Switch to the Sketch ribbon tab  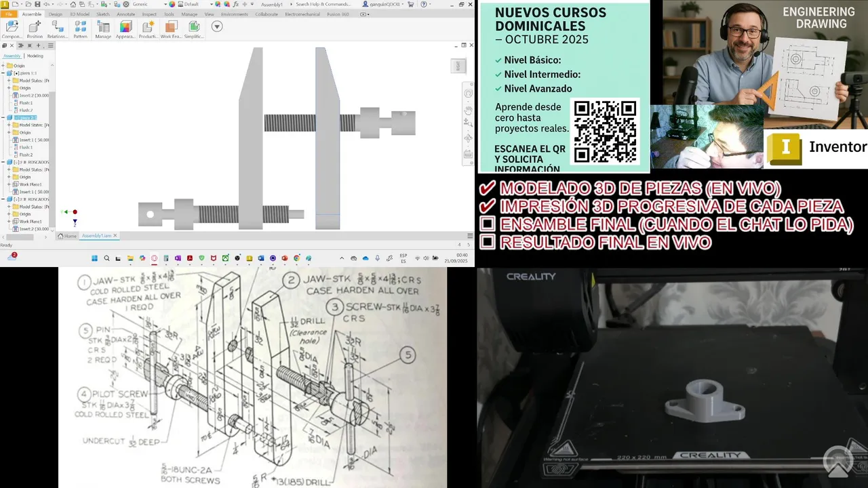pos(103,14)
